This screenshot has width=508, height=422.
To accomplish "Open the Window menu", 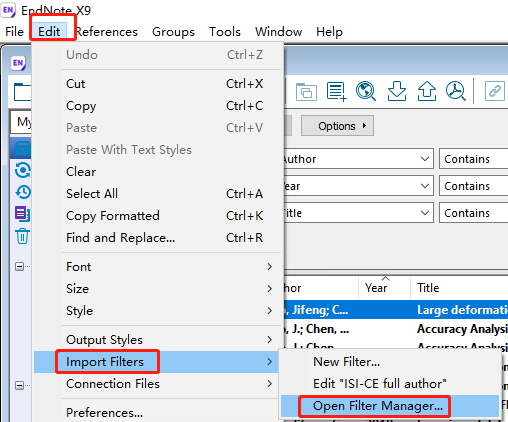I will (278, 32).
